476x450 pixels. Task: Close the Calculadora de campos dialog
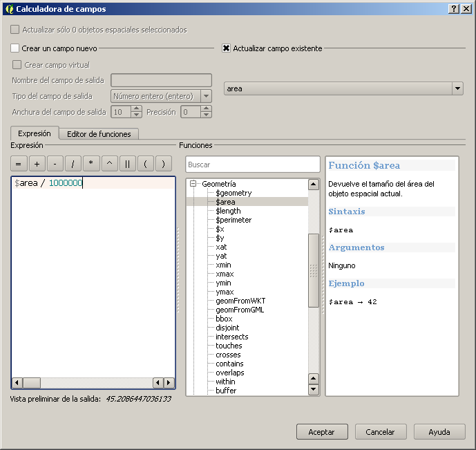point(466,9)
